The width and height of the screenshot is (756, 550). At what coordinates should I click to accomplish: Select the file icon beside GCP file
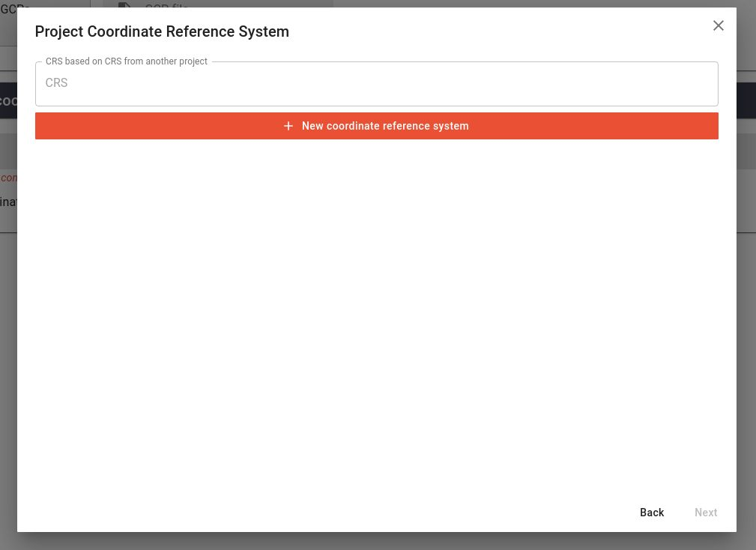[x=124, y=4]
